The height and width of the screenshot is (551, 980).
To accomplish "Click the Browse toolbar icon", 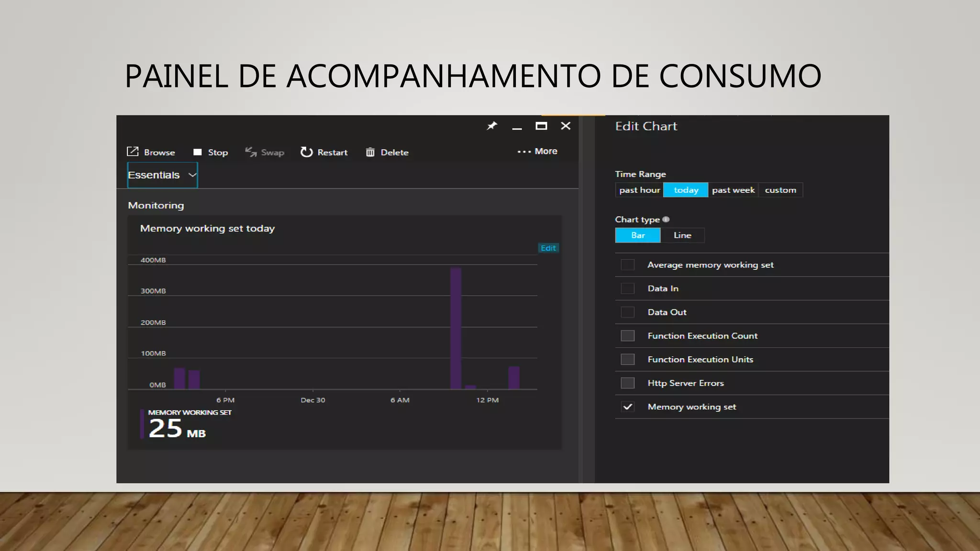I will [x=133, y=152].
